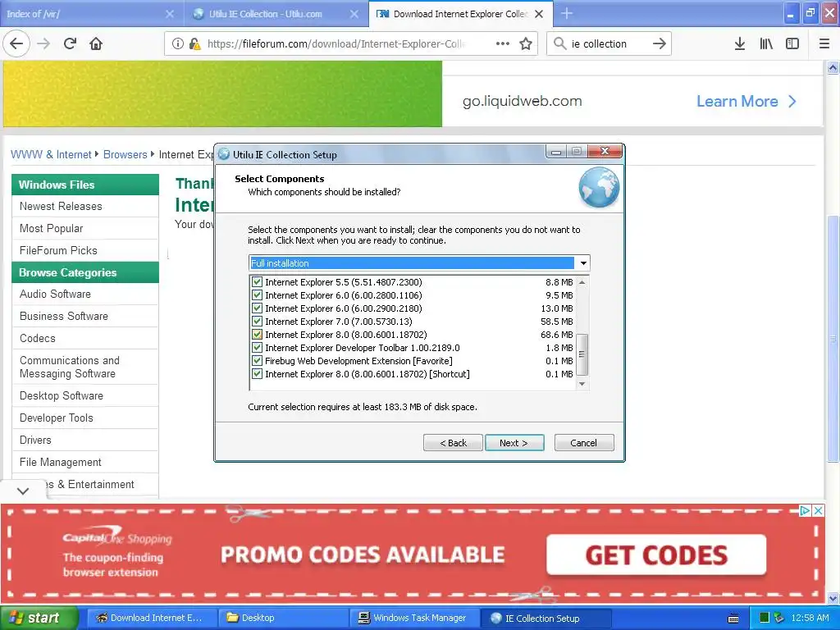Switch to Utilu IE Collection tab
840x630 pixels.
pyautogui.click(x=274, y=14)
